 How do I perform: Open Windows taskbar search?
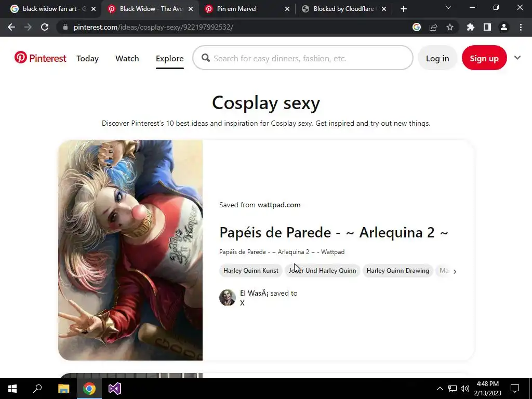click(37, 389)
